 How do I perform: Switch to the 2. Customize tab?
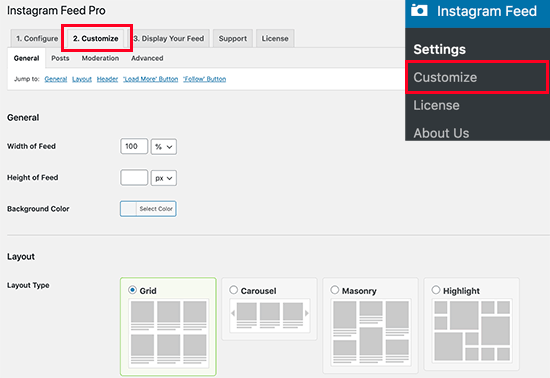[x=95, y=38]
